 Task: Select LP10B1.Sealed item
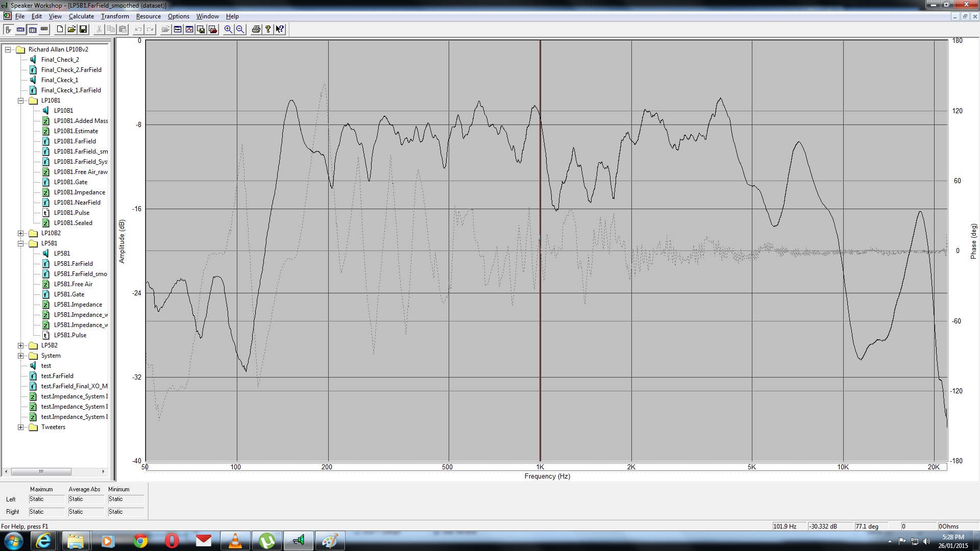pyautogui.click(x=73, y=223)
